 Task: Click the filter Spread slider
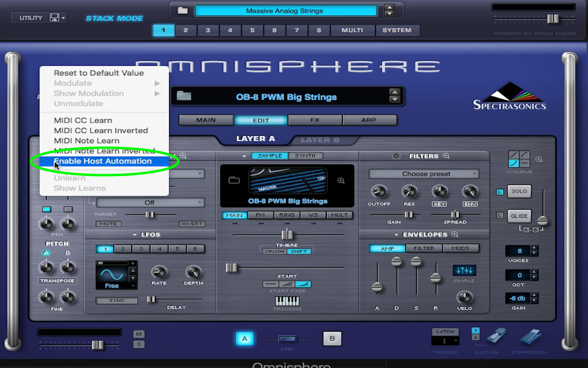(455, 214)
